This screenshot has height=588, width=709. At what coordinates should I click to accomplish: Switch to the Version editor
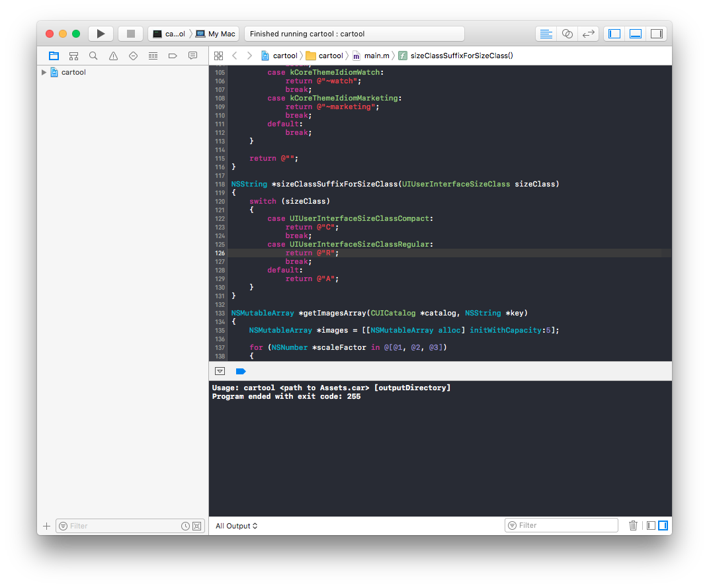[588, 34]
